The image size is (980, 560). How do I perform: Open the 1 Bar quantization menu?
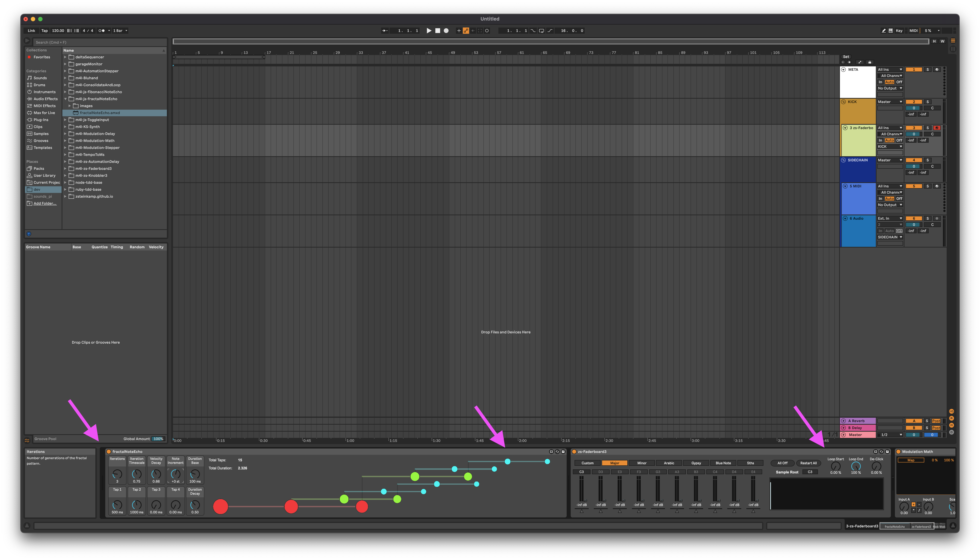[120, 31]
